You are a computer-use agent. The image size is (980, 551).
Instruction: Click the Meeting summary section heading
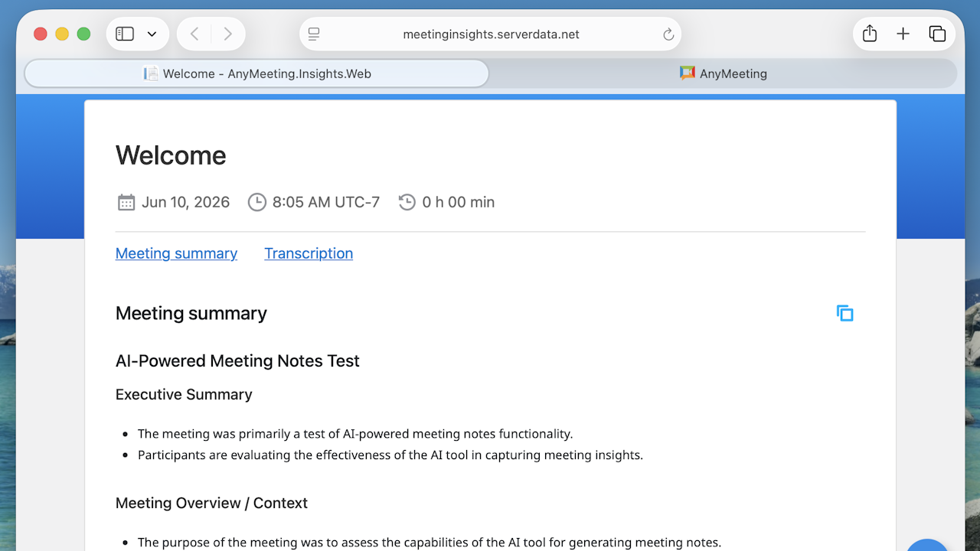[191, 313]
